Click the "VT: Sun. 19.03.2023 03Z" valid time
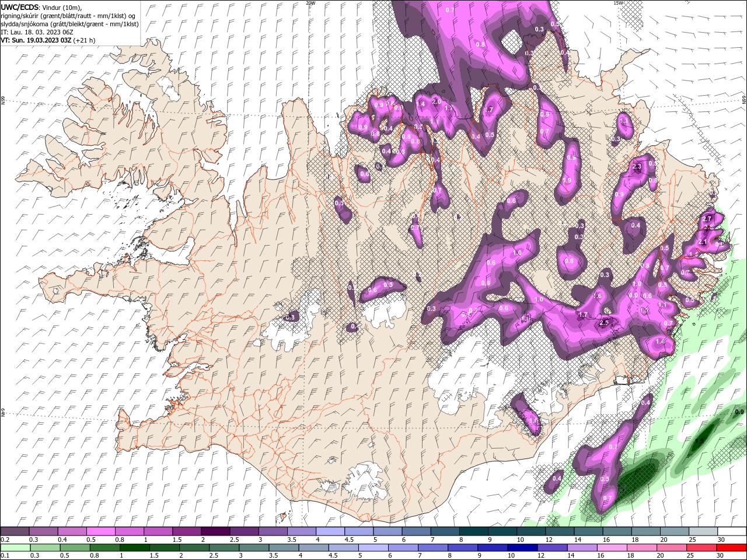Viewport: 747px width, 560px height. pos(36,40)
